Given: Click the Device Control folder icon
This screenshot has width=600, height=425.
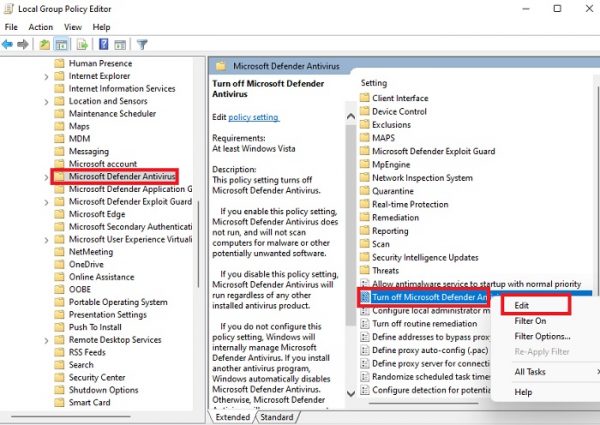Looking at the screenshot, I should click(365, 111).
